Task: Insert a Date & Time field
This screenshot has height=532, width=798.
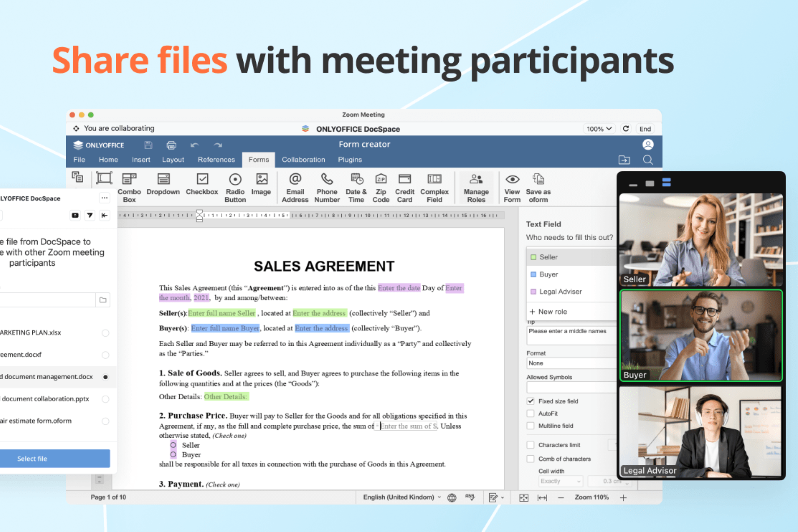Action: (356, 188)
